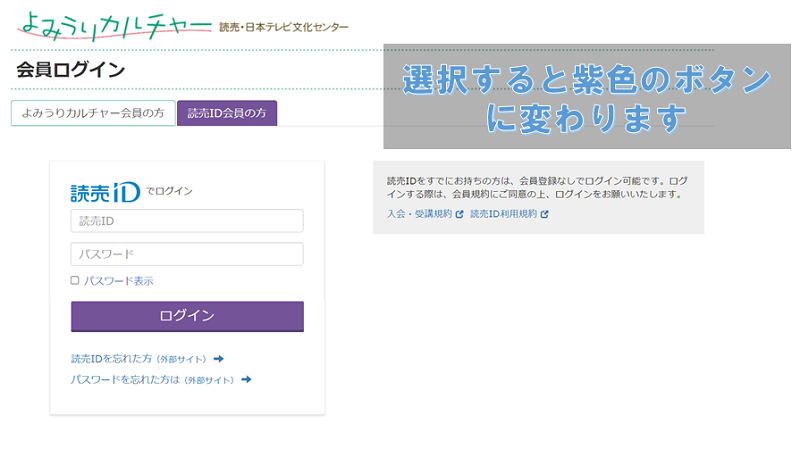The image size is (800, 449).
Task: Click external-link icon after 入会・受講規約
Action: (459, 214)
